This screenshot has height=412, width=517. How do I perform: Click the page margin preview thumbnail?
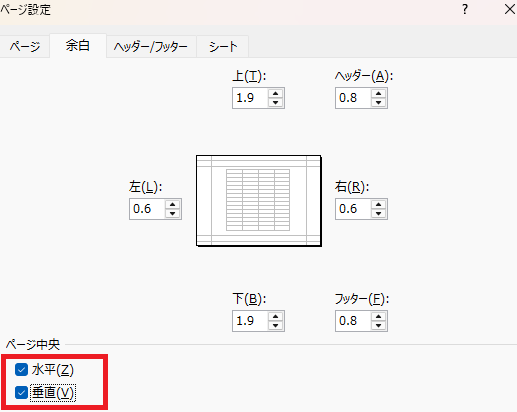pyautogui.click(x=259, y=201)
